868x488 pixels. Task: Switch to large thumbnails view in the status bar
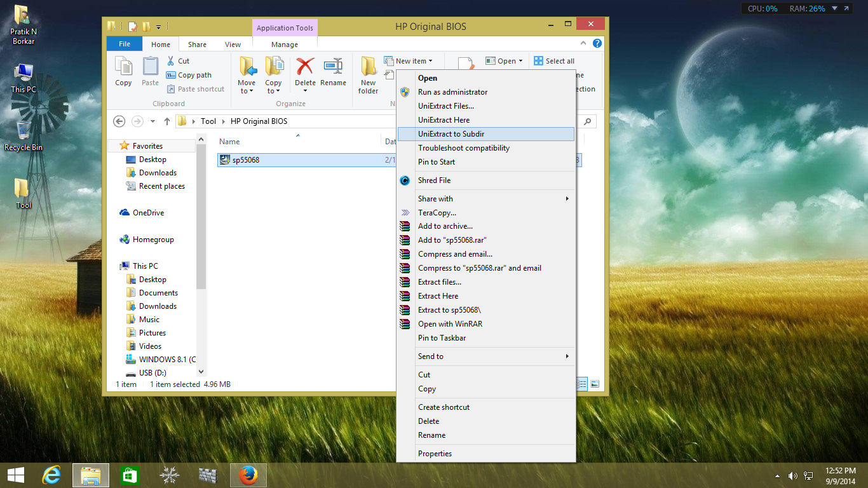pos(595,384)
